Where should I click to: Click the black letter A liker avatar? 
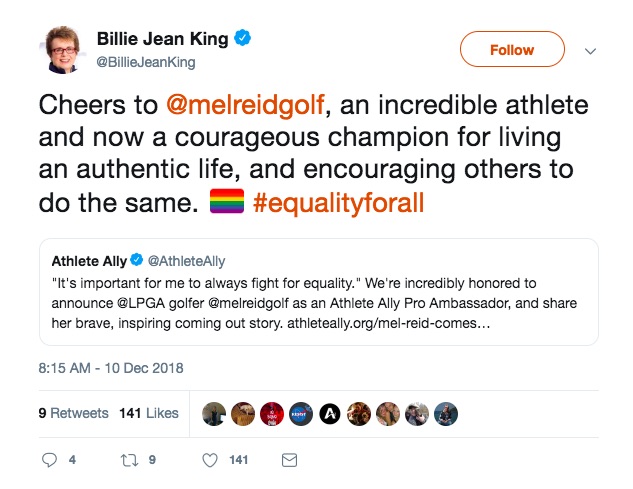tap(330, 414)
